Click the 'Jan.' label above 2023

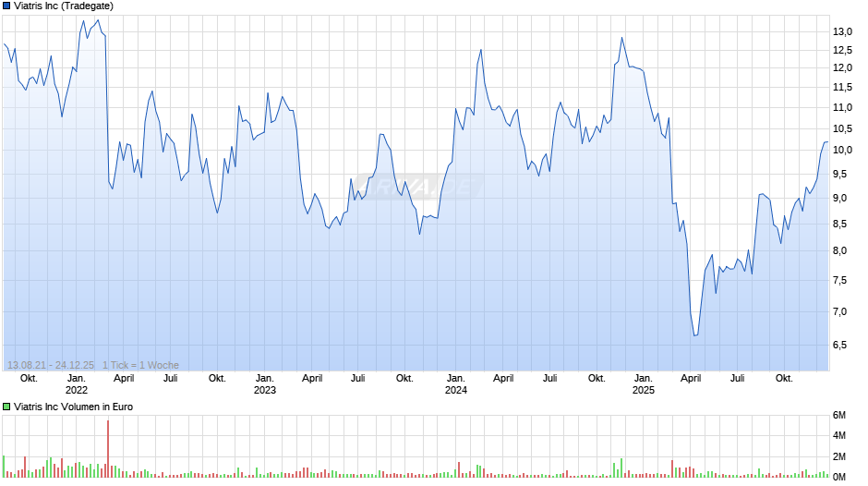tap(265, 378)
